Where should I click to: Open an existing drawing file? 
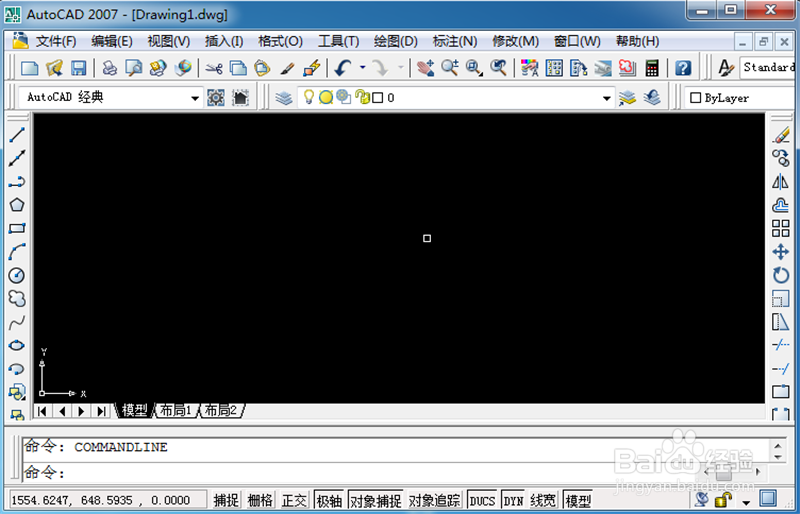coord(54,68)
